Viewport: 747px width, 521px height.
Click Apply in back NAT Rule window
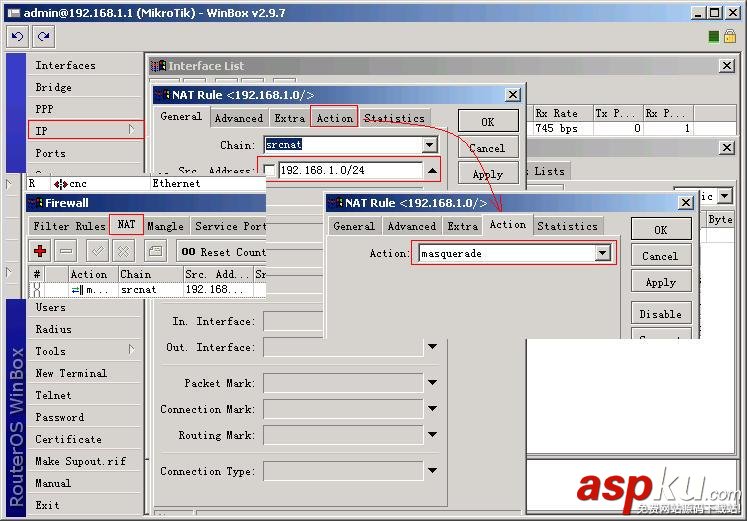pos(488,174)
